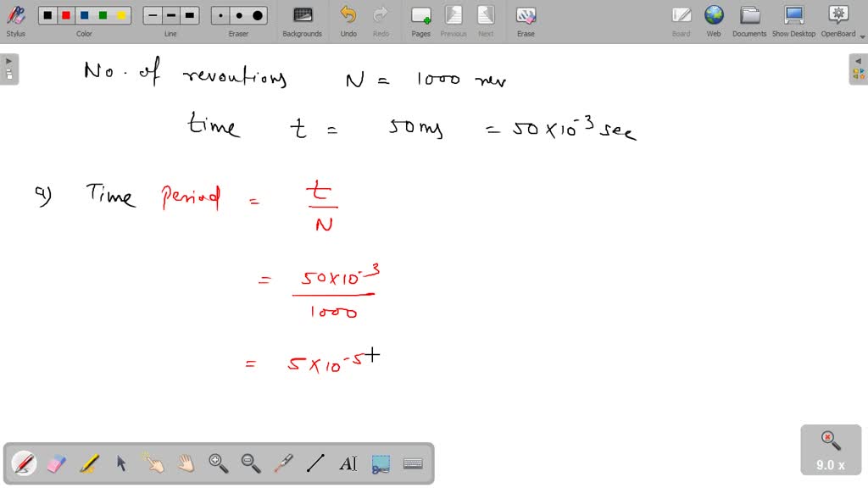
Task: Select the eraser tool in the bottom palette
Action: (56, 463)
